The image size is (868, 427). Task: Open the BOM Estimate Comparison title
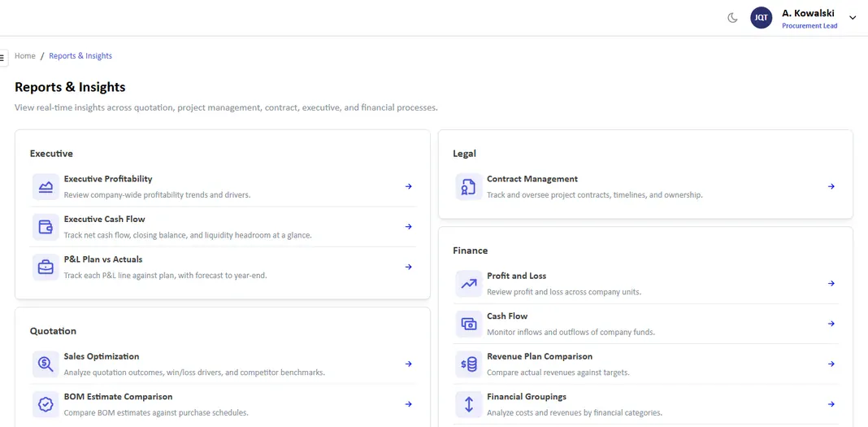(118, 397)
